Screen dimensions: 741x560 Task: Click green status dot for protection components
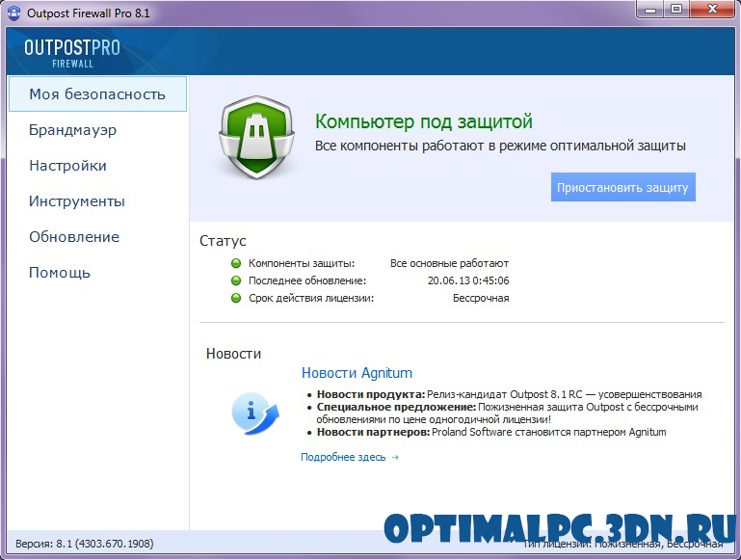click(x=235, y=263)
